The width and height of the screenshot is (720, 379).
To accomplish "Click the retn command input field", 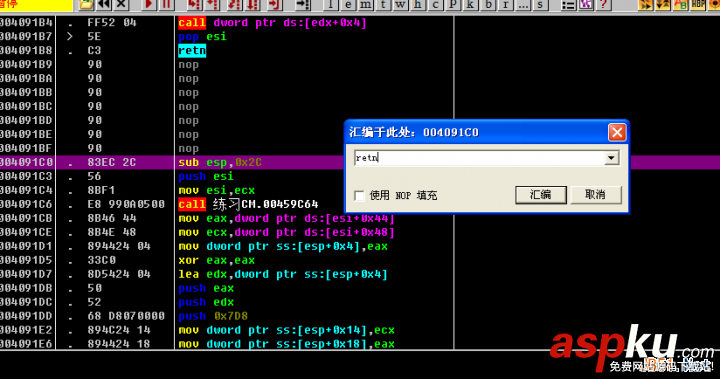I will pos(480,158).
